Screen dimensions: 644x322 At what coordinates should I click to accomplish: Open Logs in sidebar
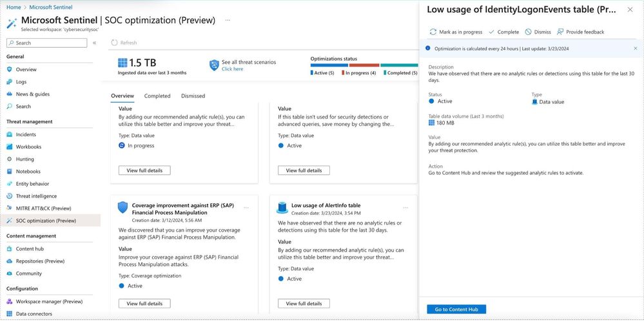pyautogui.click(x=21, y=82)
